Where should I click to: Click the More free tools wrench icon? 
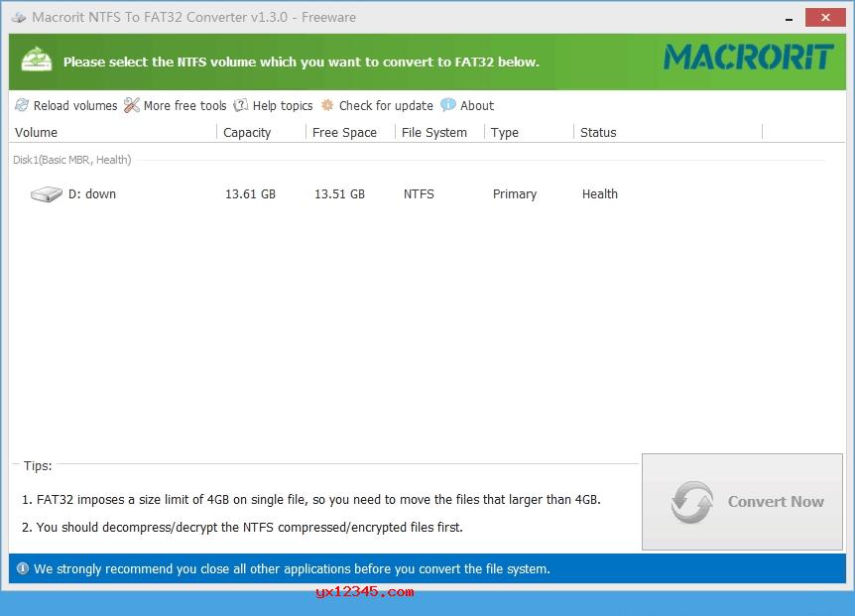coord(131,105)
